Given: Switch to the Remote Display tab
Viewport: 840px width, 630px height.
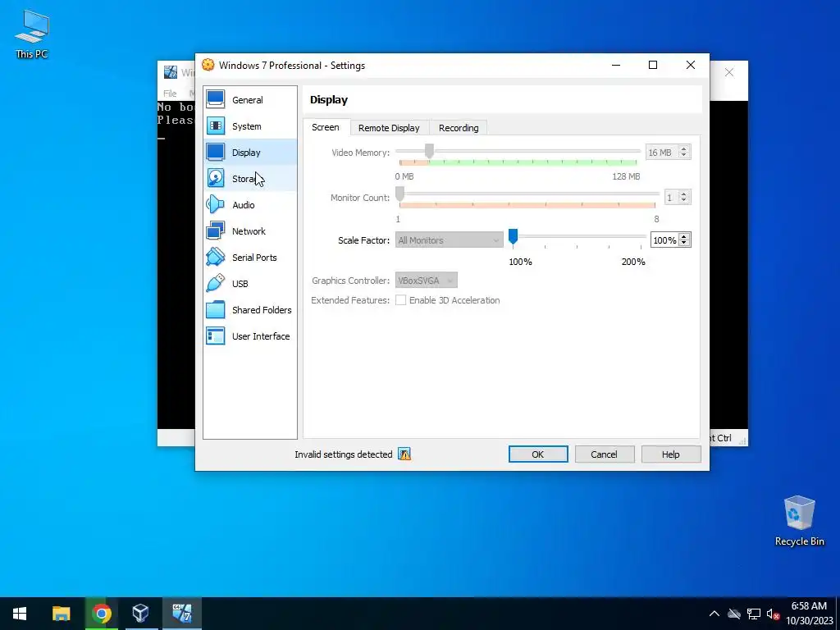Looking at the screenshot, I should click(x=389, y=128).
